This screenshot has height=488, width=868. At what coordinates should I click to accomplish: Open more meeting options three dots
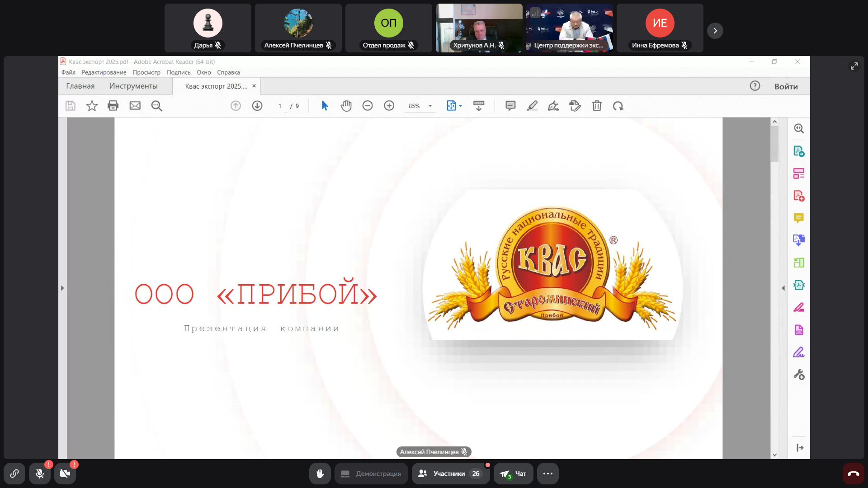click(x=548, y=474)
